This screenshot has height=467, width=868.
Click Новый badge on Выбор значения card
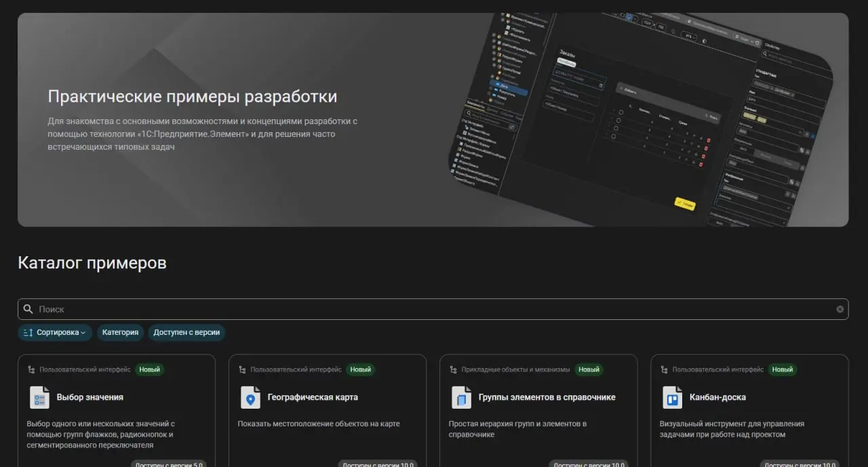150,369
